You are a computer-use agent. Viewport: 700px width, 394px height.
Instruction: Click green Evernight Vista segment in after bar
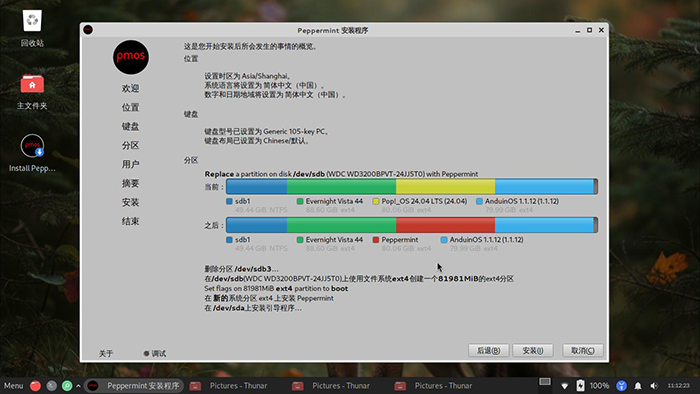[x=342, y=225]
